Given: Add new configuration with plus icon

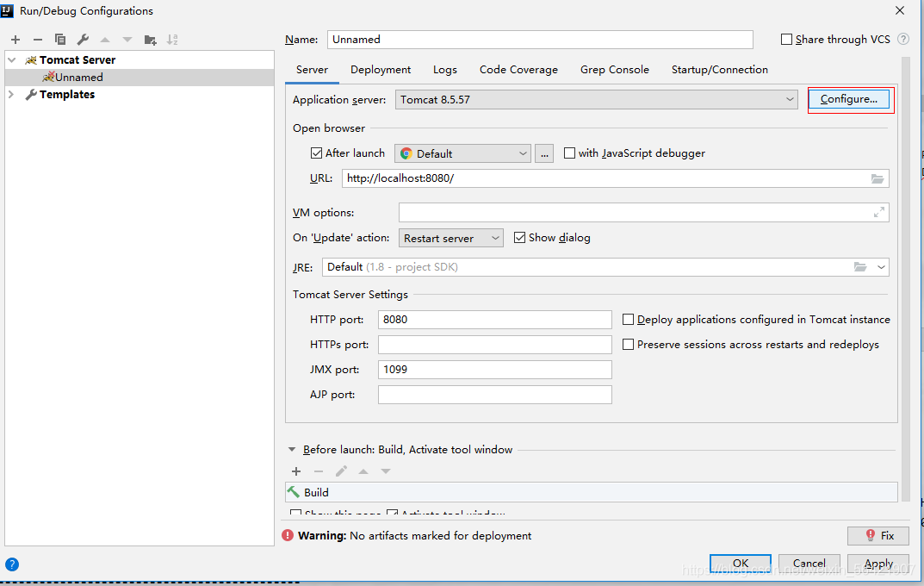Looking at the screenshot, I should point(16,40).
